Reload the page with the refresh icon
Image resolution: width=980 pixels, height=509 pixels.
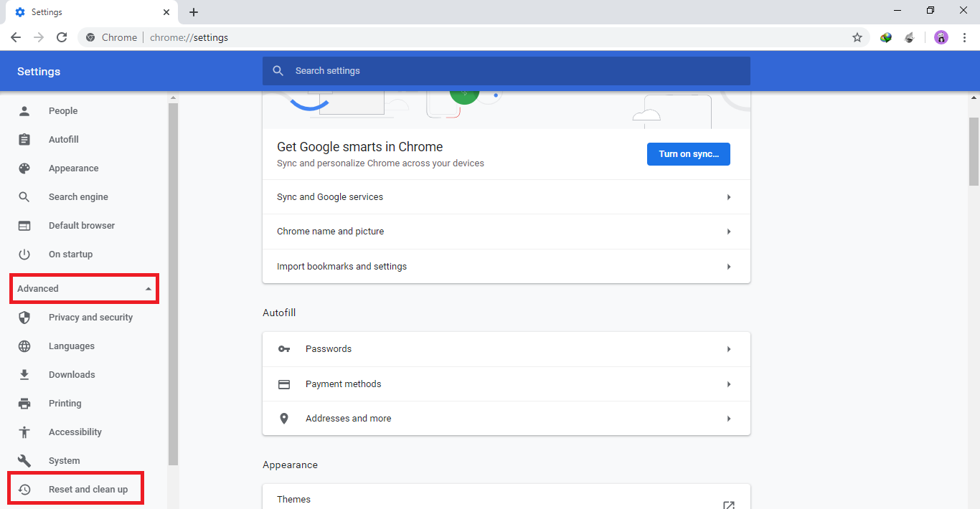[62, 37]
